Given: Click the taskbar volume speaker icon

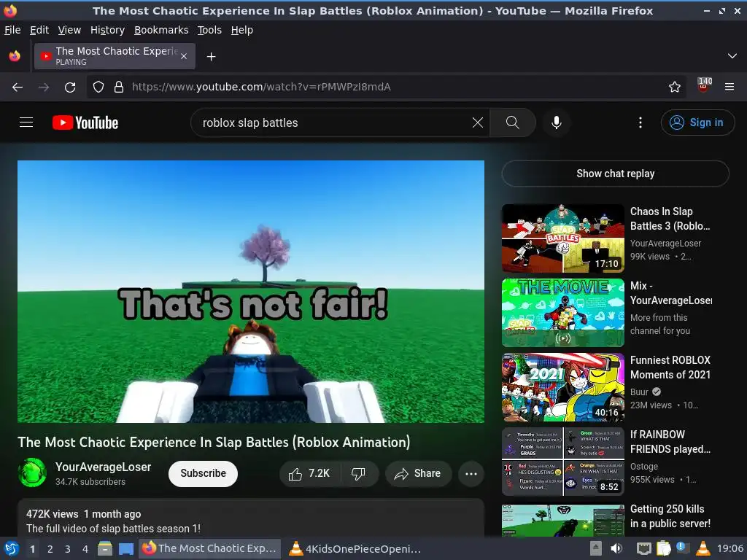Looking at the screenshot, I should pyautogui.click(x=616, y=548).
